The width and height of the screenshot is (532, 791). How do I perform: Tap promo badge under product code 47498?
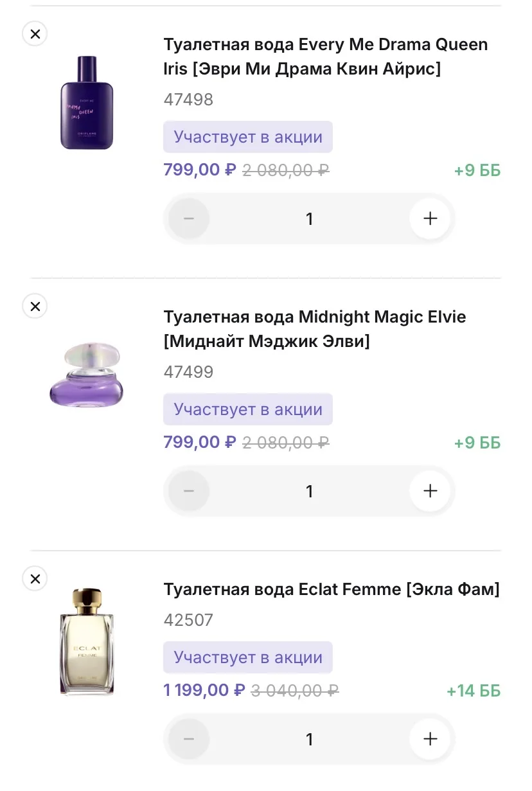(x=247, y=137)
